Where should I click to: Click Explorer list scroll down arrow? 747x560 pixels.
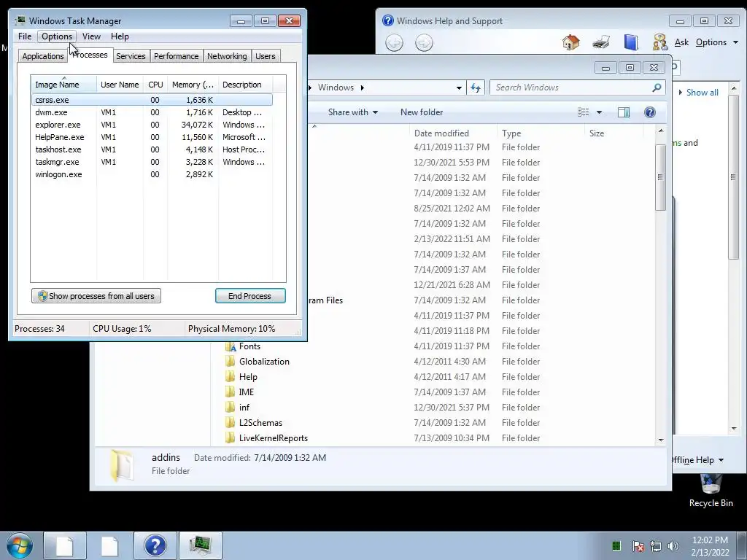point(661,440)
